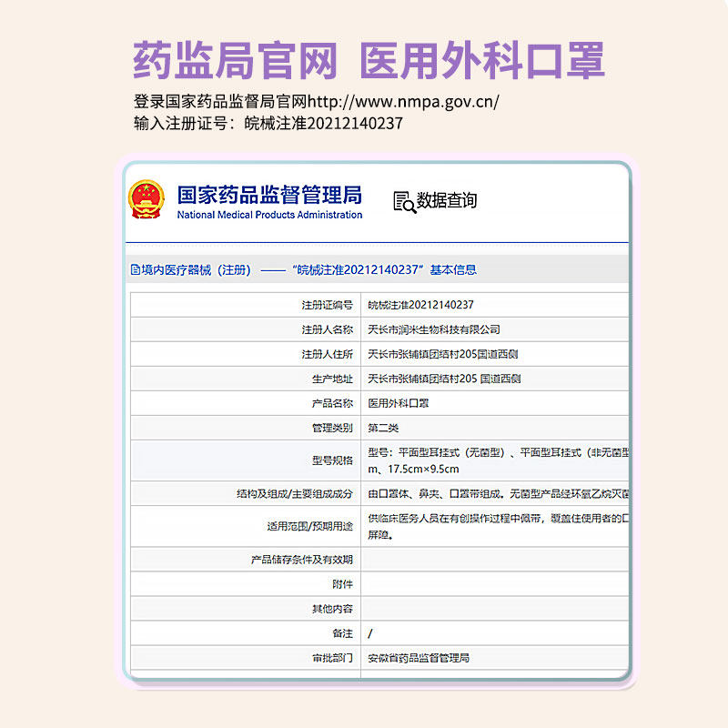Click the 管理类别 label
Screen dimensions: 728x728
(332, 428)
